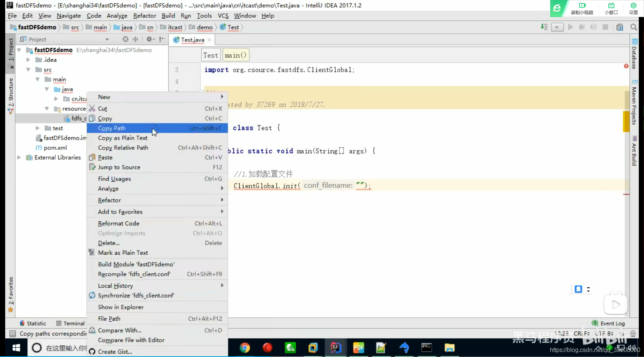Open the Event Log
Image resolution: width=644 pixels, height=357 pixels.
608,323
